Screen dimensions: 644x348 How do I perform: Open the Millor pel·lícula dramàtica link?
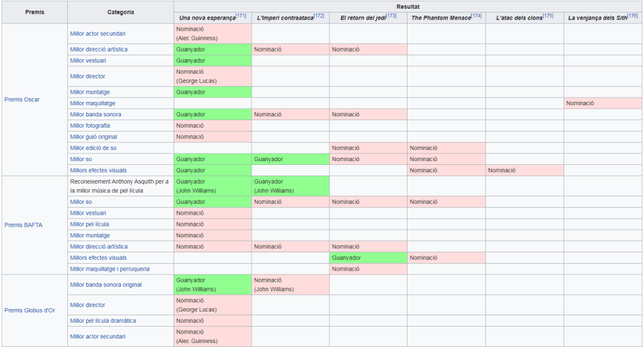[x=103, y=321]
